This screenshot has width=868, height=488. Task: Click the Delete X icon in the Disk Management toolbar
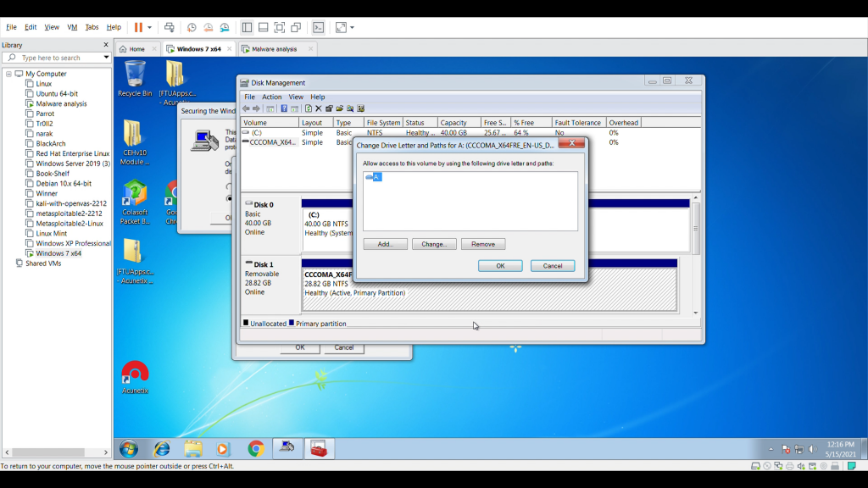[319, 108]
